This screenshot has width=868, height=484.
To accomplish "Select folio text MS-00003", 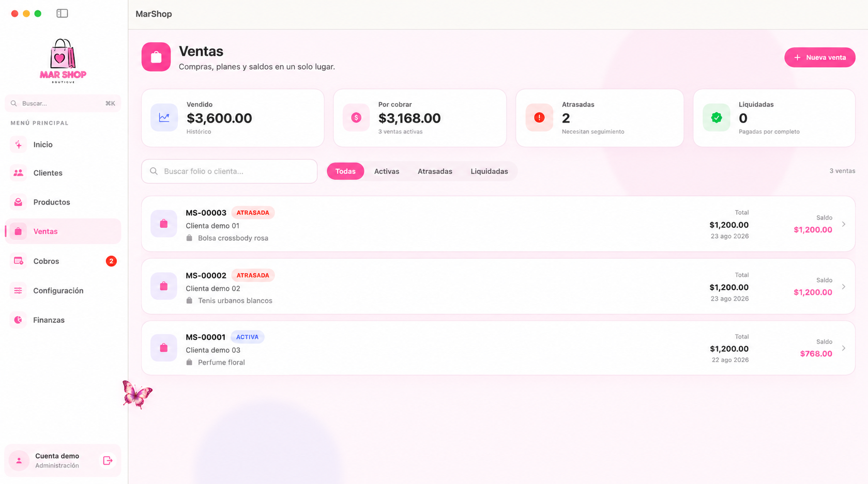I will [x=206, y=213].
